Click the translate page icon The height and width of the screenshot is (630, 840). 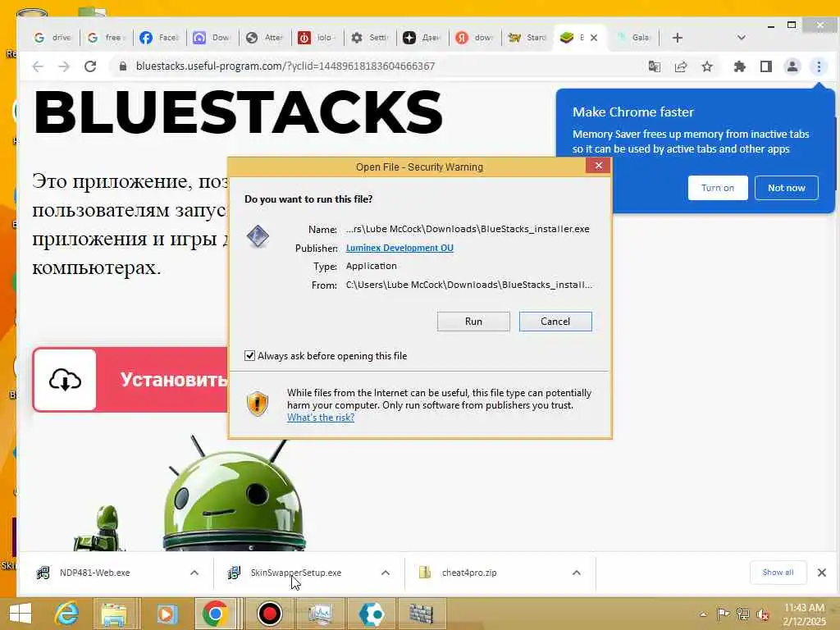coord(654,66)
